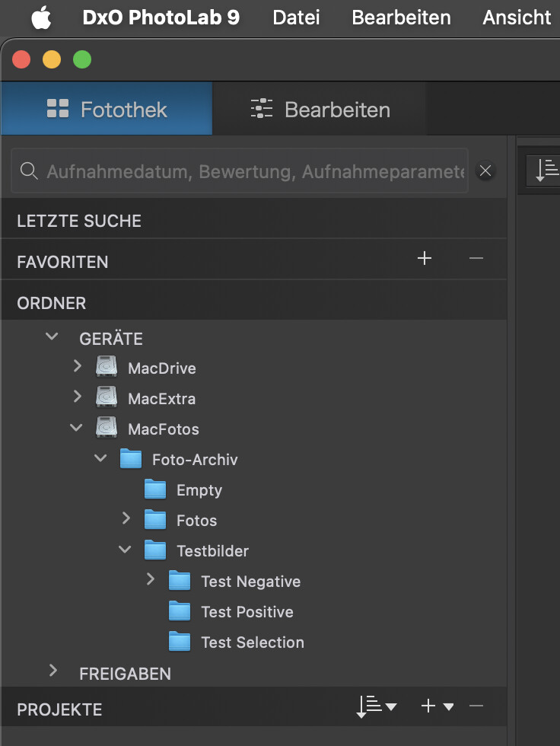Viewport: 560px width, 746px height.
Task: Collapse the Foto-Archiv folder
Action: (x=100, y=458)
